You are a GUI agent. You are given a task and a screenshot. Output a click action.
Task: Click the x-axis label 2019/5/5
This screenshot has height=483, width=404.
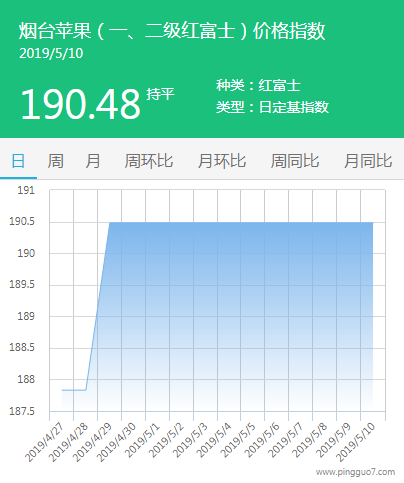pyautogui.click(x=238, y=440)
